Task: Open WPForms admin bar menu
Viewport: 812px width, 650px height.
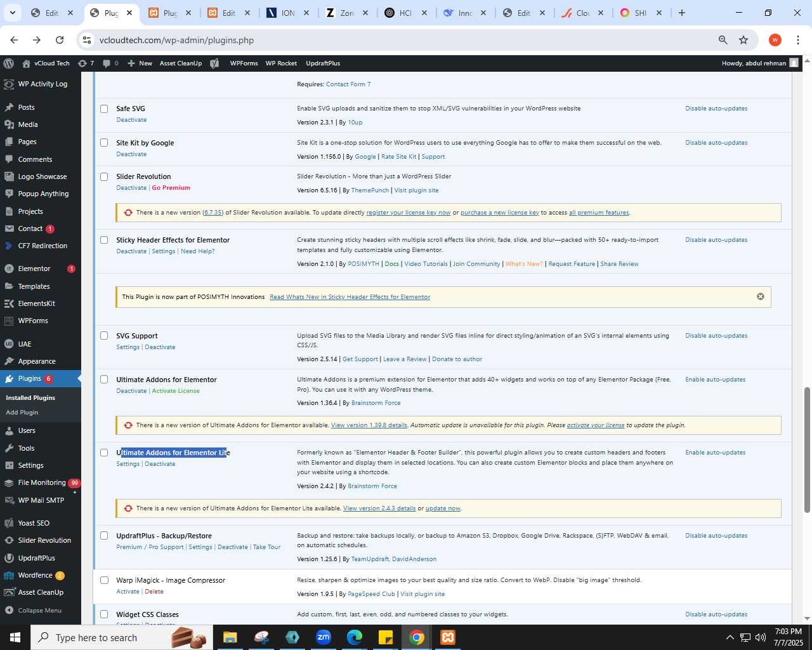Action: [x=244, y=63]
